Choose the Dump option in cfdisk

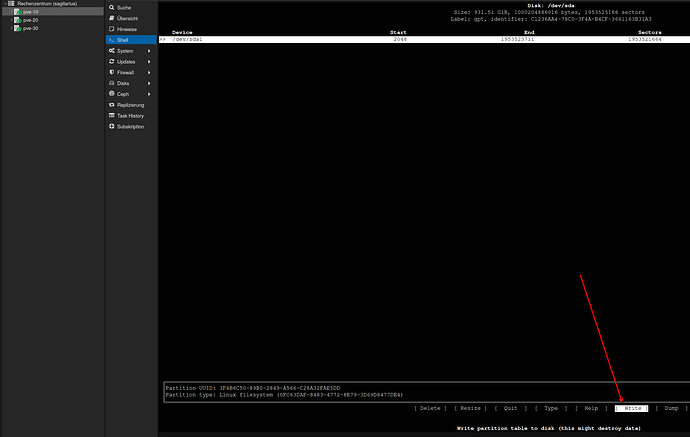[x=672, y=408]
